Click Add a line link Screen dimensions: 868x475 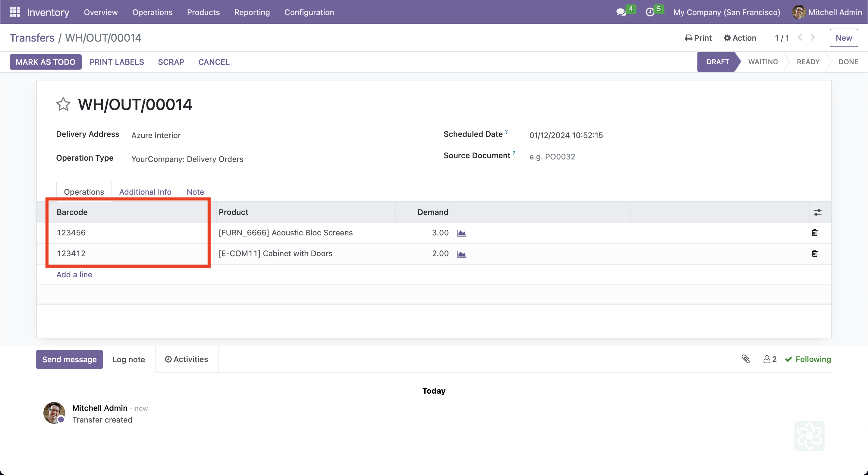(74, 275)
